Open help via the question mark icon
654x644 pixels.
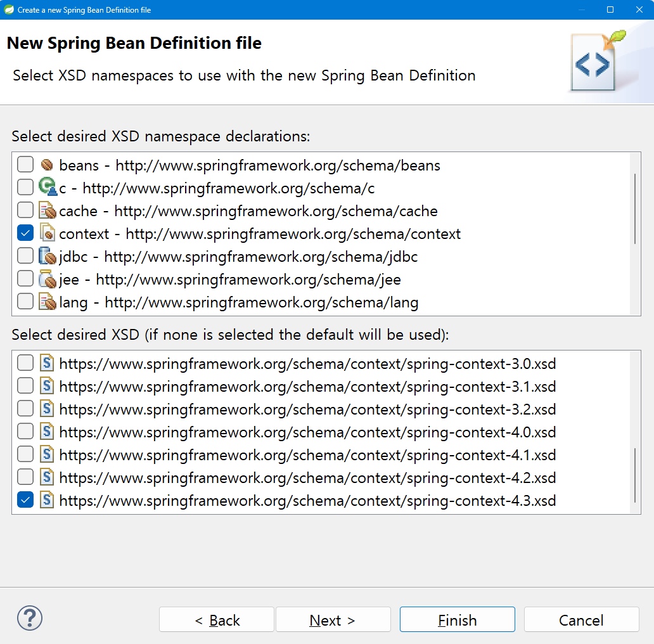point(30,618)
